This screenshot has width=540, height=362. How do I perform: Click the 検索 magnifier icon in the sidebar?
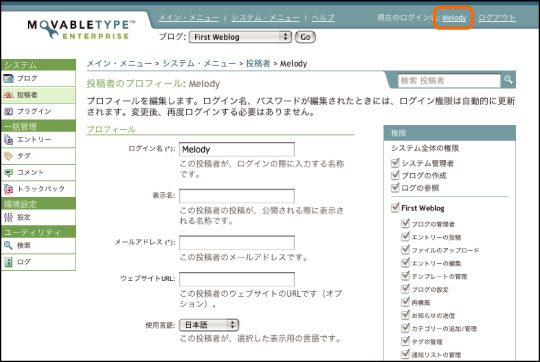click(8, 246)
